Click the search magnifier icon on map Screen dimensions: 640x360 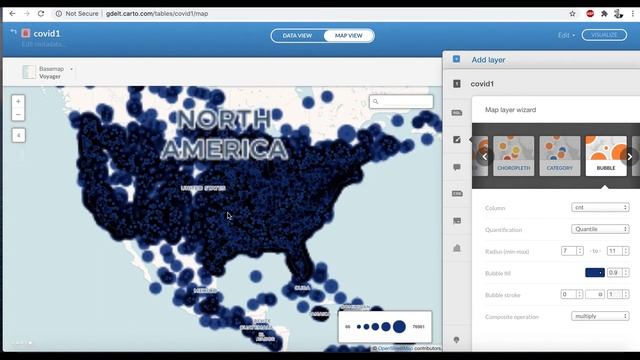tap(376, 101)
